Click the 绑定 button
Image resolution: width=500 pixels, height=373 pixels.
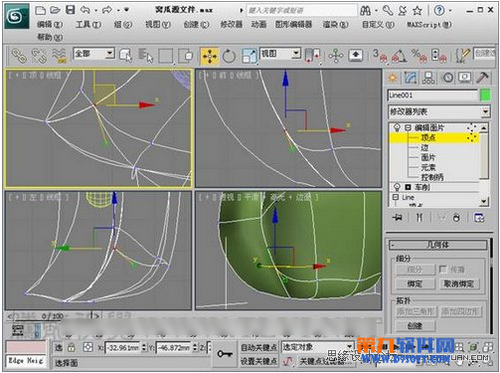click(x=415, y=284)
